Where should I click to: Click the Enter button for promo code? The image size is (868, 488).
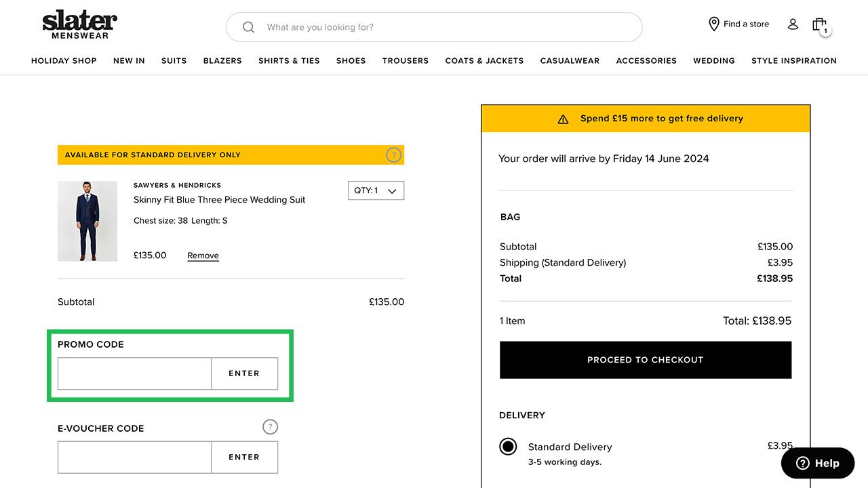point(244,373)
